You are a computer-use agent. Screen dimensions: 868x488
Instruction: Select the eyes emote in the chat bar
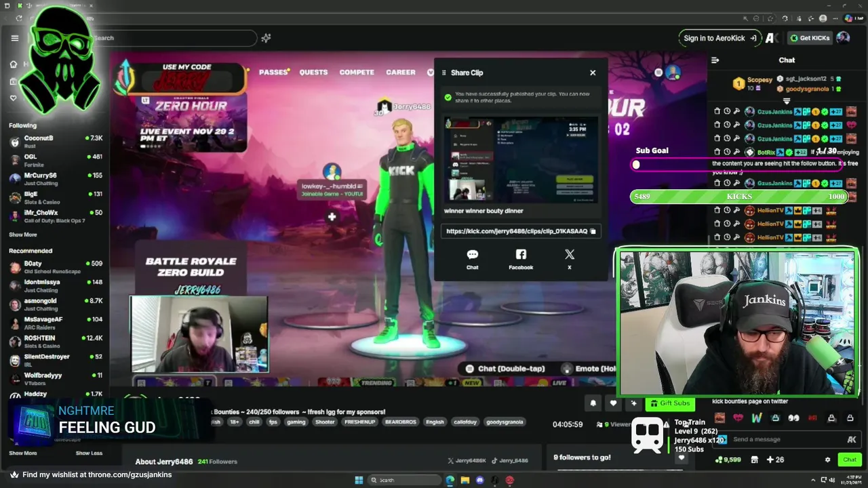(793, 418)
